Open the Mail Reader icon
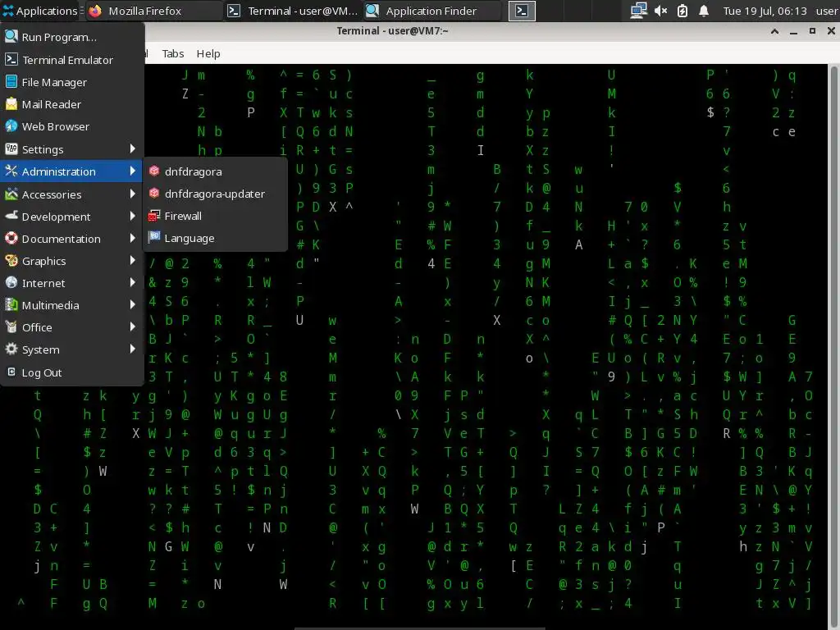The height and width of the screenshot is (630, 840). (11, 104)
